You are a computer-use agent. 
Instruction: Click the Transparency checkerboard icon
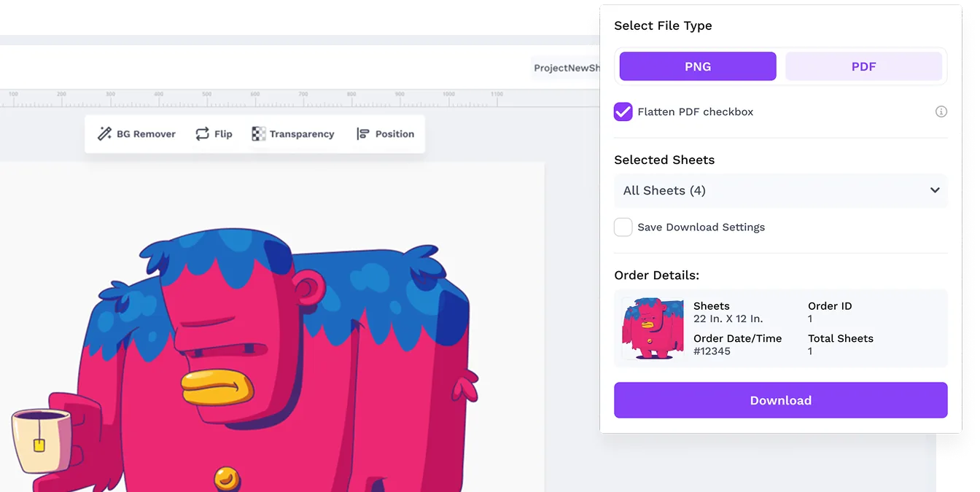point(259,134)
